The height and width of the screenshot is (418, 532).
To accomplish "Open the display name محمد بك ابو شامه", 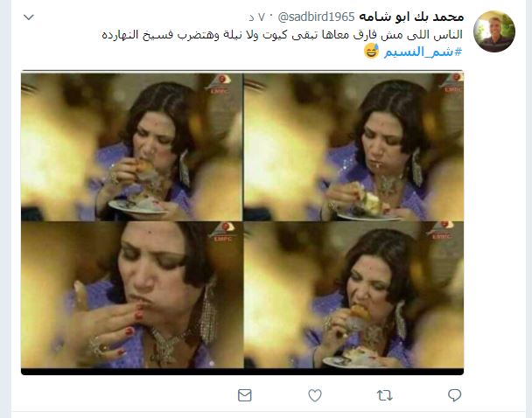I will (x=411, y=17).
